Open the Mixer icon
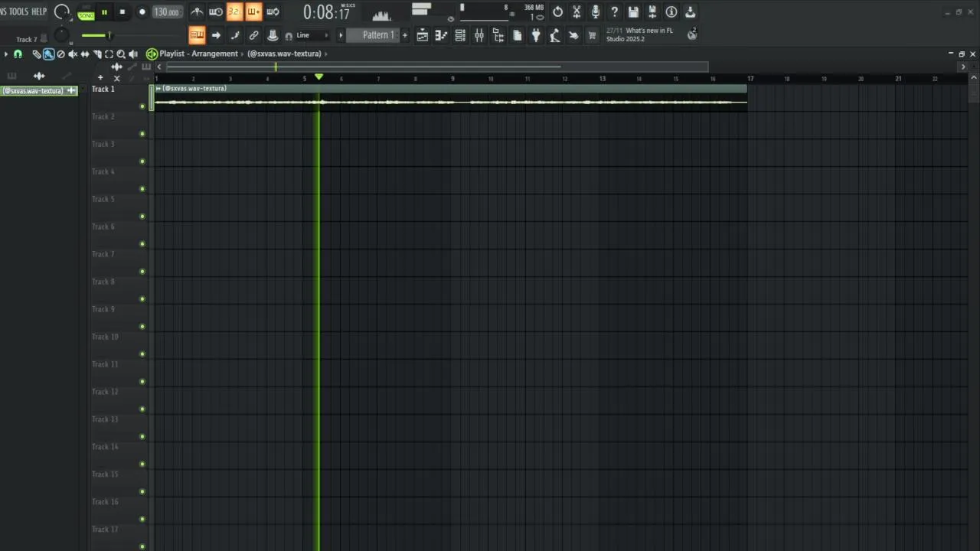This screenshot has height=551, width=980. (479, 35)
